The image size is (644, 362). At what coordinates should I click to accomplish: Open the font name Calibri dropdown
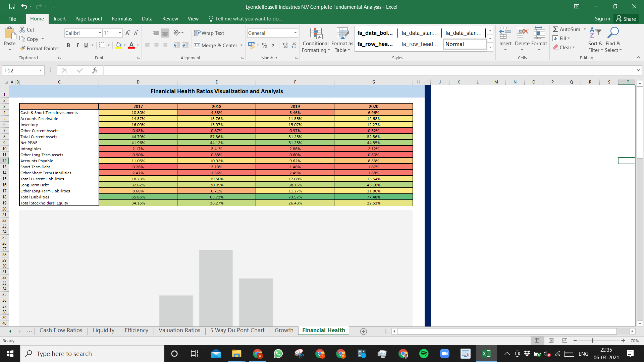pos(100,33)
